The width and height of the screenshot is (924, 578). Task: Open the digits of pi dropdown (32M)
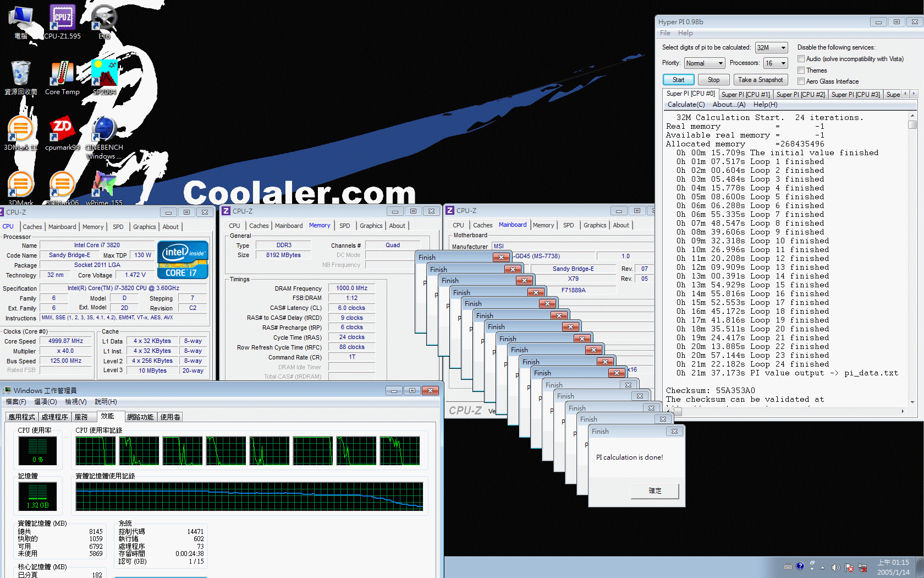(x=772, y=48)
